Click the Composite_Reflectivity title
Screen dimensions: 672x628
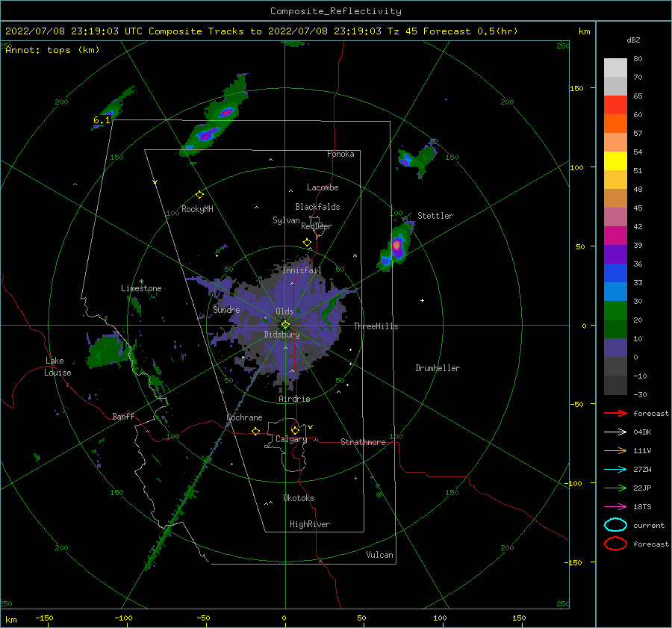coord(336,11)
